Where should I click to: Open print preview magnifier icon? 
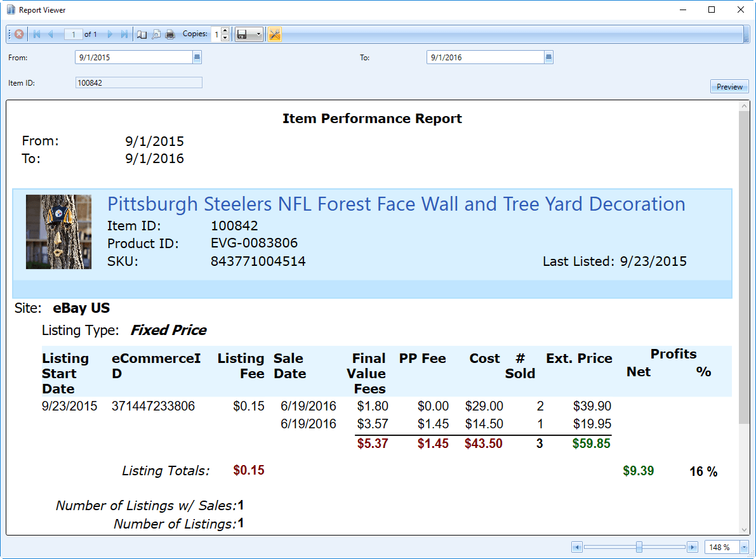click(x=156, y=35)
